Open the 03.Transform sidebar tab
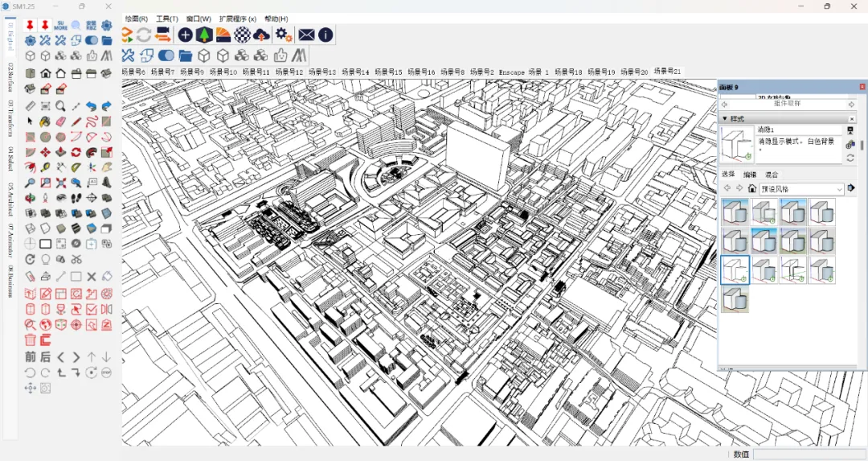The image size is (868, 461). [x=10, y=118]
